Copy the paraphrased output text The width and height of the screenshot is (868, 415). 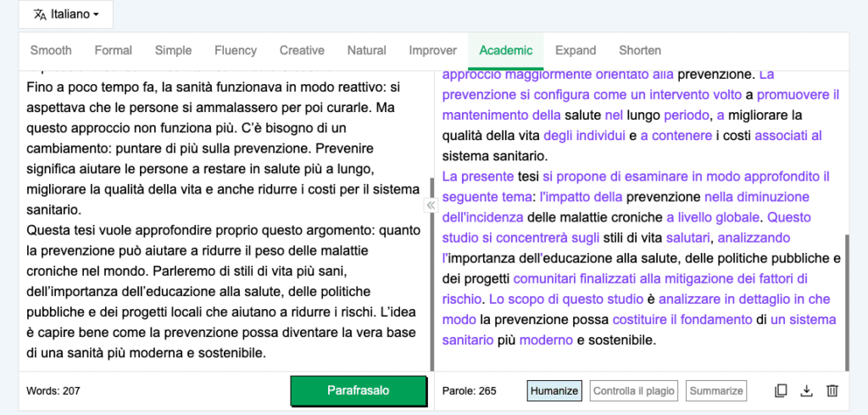(781, 391)
